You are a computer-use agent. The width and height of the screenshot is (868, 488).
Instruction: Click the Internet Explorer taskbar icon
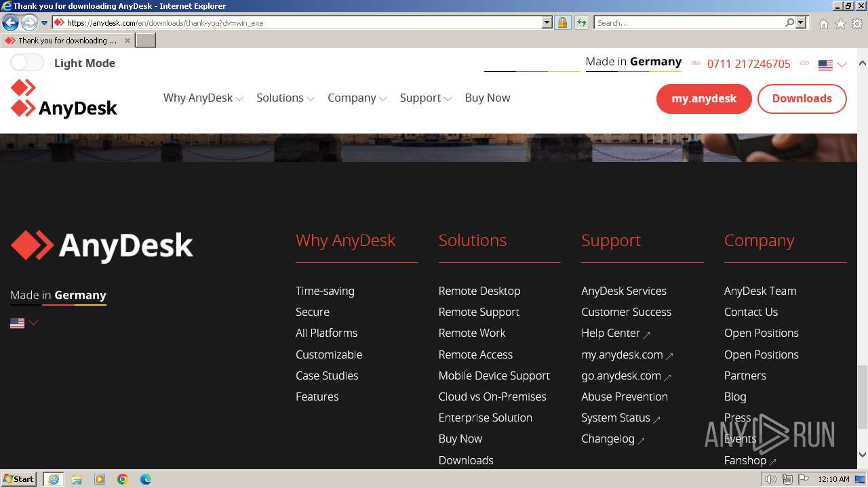(x=54, y=479)
